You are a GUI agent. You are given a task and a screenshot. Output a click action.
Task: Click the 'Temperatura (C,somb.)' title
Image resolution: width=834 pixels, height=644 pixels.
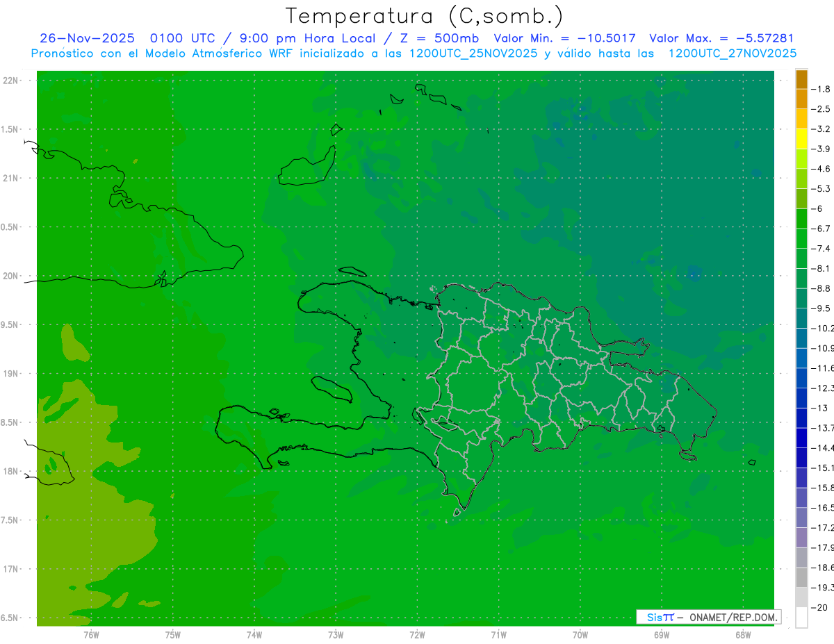pos(425,16)
